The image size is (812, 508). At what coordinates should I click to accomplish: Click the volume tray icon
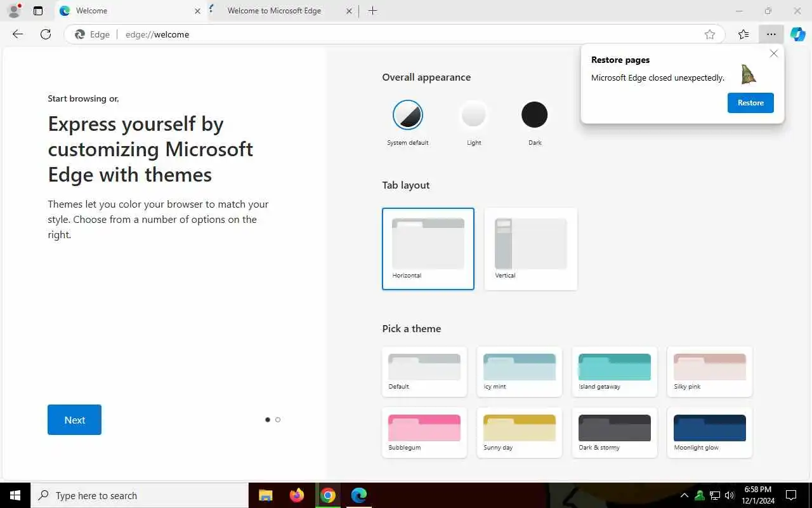730,495
